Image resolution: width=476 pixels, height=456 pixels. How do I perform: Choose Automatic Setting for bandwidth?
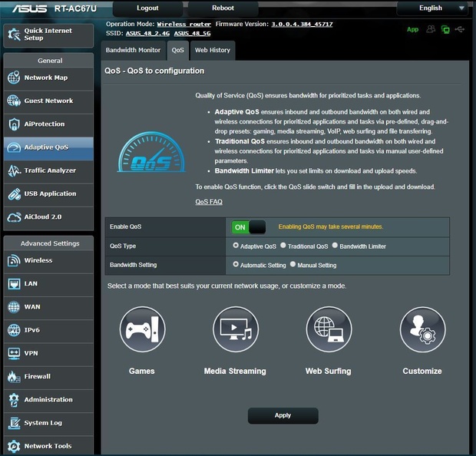click(236, 264)
